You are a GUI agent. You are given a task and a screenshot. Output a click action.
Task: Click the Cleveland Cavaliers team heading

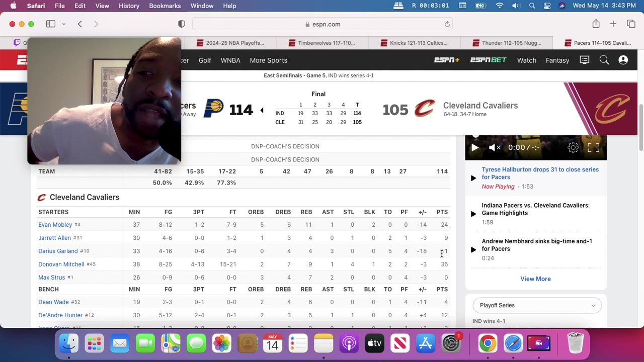[84, 197]
